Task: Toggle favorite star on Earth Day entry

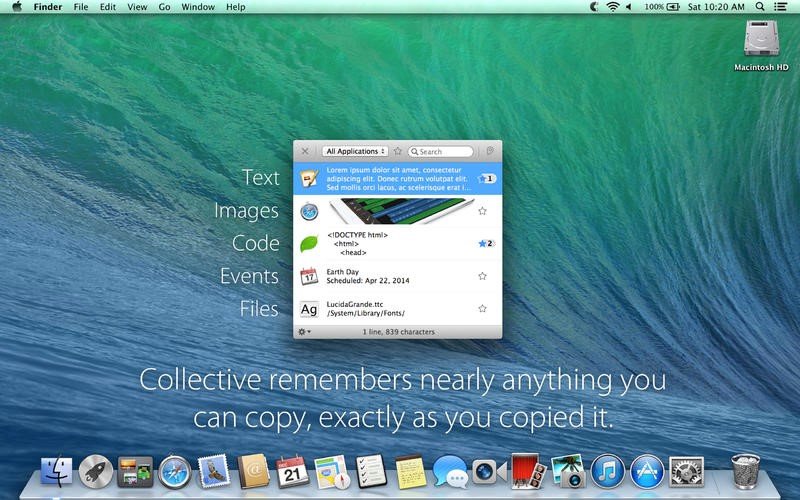Action: [x=482, y=276]
